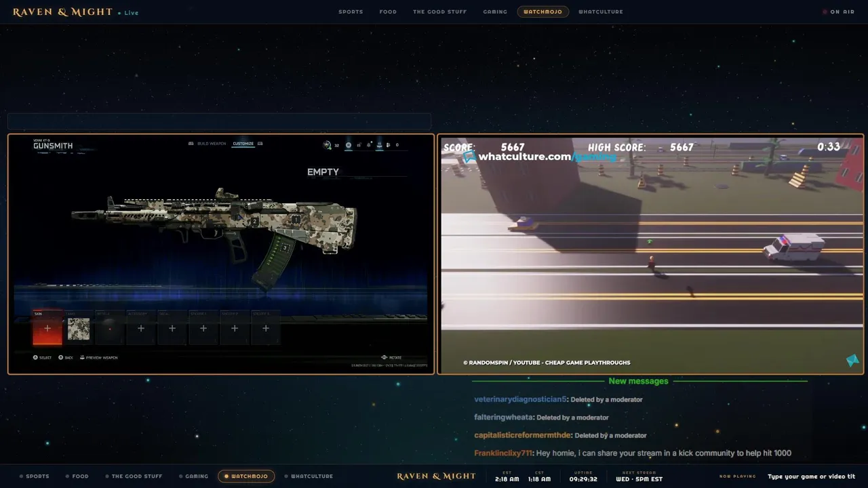This screenshot has width=868, height=488.
Task: Click sticker marker 3 on magazine
Action: pos(285,247)
